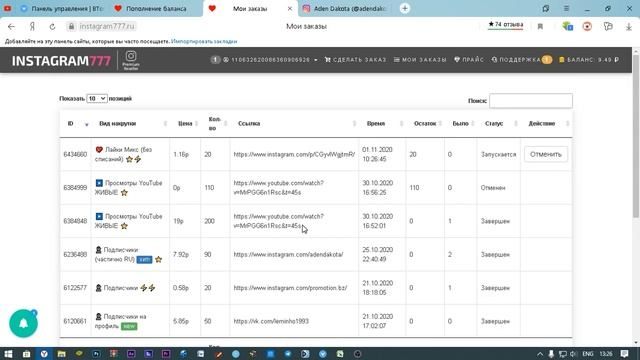Open the browser downloads arrow icon

[629, 27]
